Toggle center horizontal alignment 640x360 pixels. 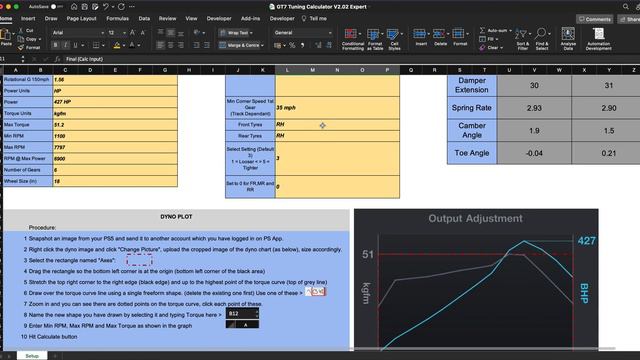pyautogui.click(x=171, y=45)
